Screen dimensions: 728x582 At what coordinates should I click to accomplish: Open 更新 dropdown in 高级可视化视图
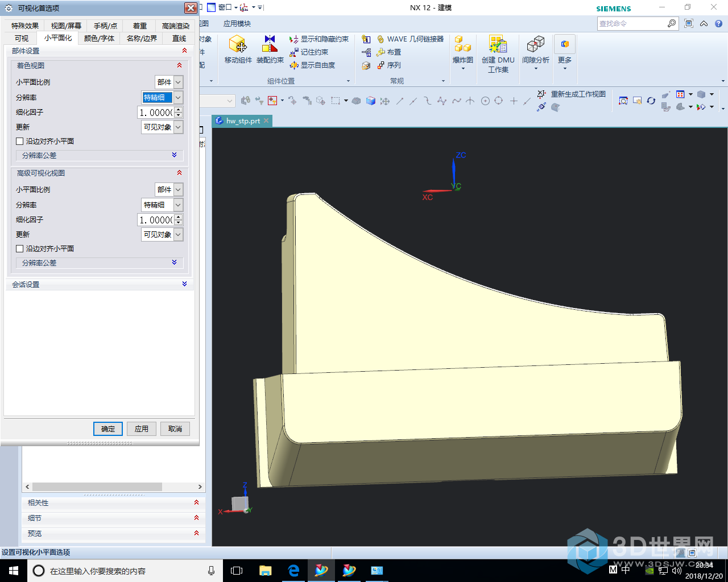click(x=178, y=235)
